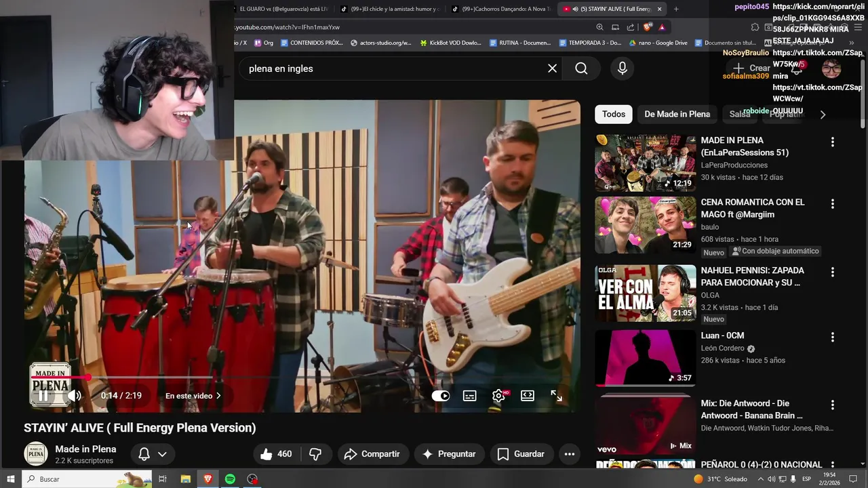868x488 pixels.
Task: Click the Preguntar button
Action: pos(449,454)
